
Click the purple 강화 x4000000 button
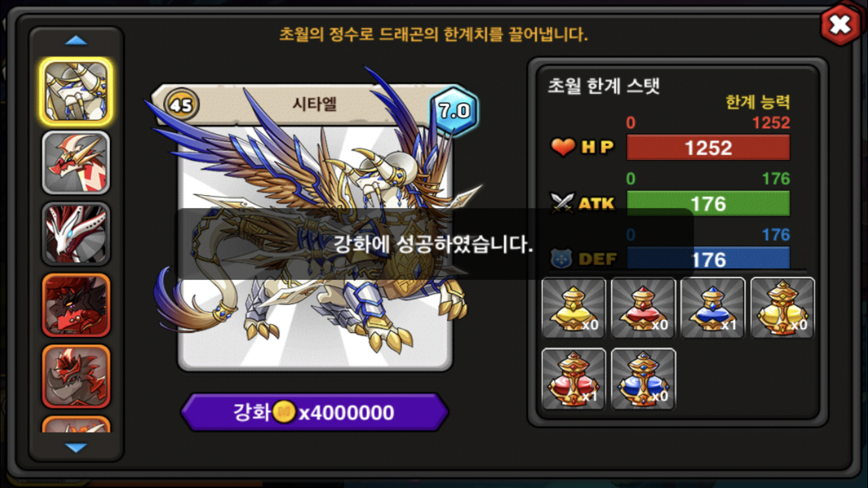(315, 412)
